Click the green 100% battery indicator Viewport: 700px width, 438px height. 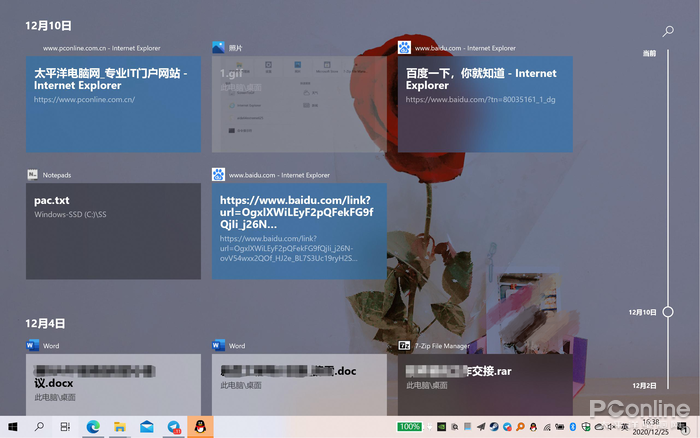tap(409, 427)
